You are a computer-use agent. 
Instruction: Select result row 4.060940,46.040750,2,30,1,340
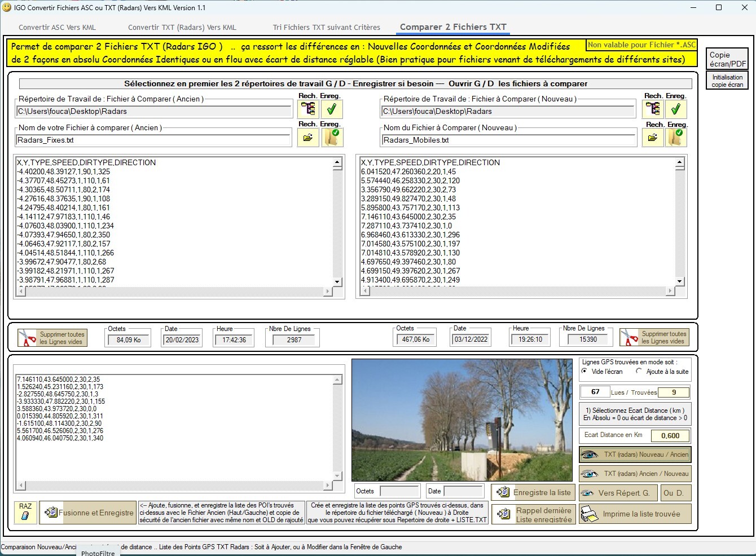60,438
